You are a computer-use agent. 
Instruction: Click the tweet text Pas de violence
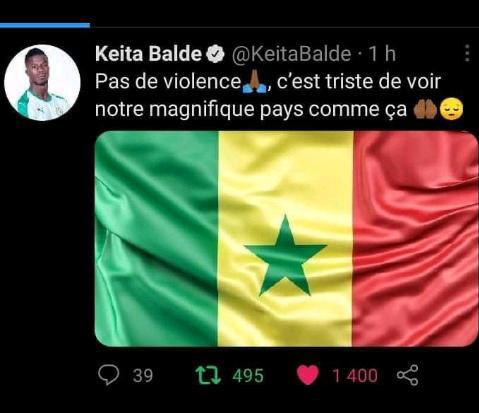coord(168,81)
